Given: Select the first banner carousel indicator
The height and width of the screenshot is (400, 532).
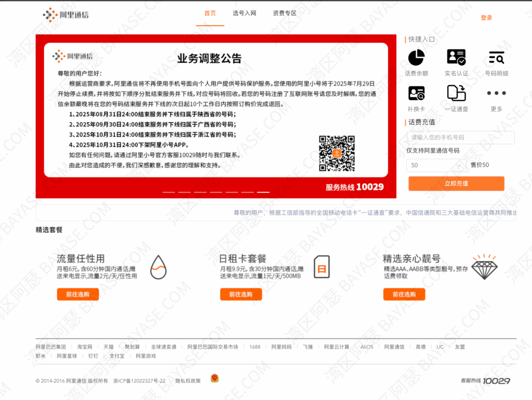Looking at the screenshot, I should click(x=169, y=192).
